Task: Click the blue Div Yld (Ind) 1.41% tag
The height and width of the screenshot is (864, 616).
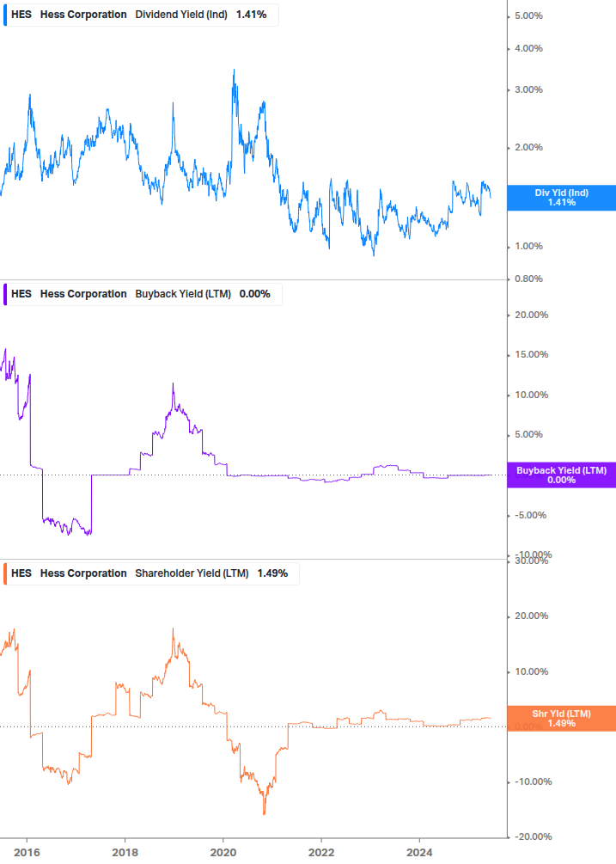Action: (x=562, y=198)
